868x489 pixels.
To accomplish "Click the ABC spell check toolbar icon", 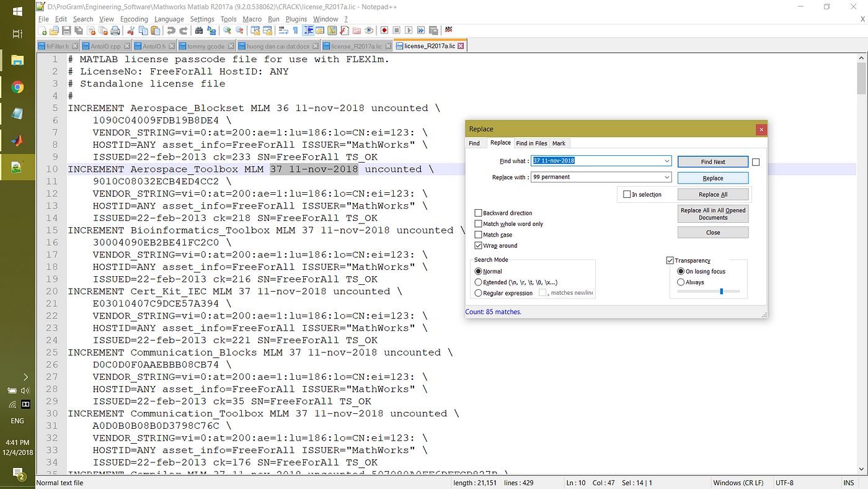I will 448,29.
